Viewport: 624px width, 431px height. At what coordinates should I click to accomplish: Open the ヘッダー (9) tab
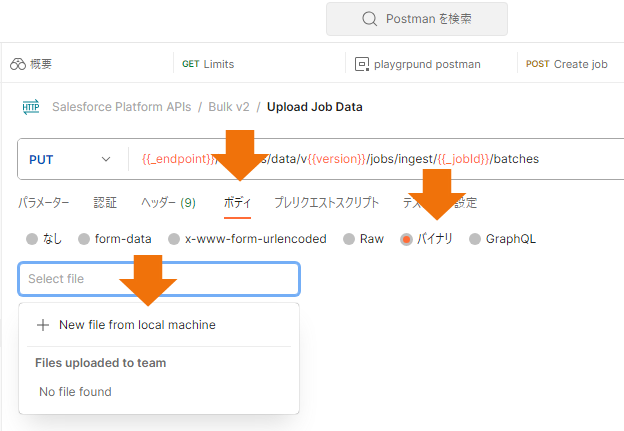(x=168, y=203)
